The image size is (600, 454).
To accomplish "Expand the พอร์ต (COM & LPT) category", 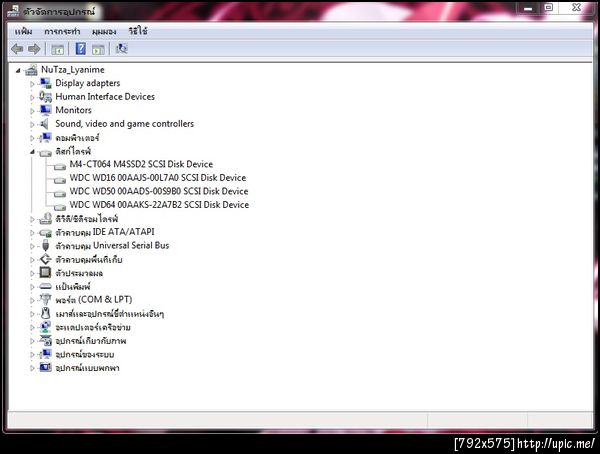I will [32, 300].
